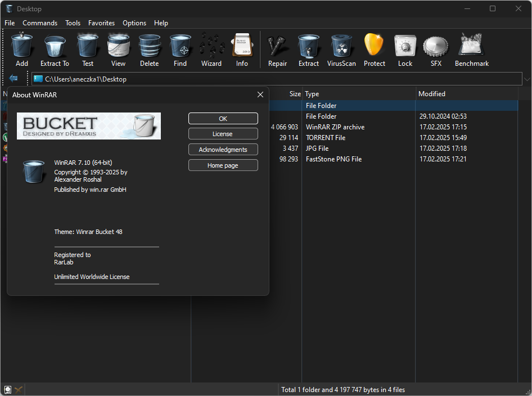
Task: Close the About WinRAR dialog
Action: tap(260, 94)
